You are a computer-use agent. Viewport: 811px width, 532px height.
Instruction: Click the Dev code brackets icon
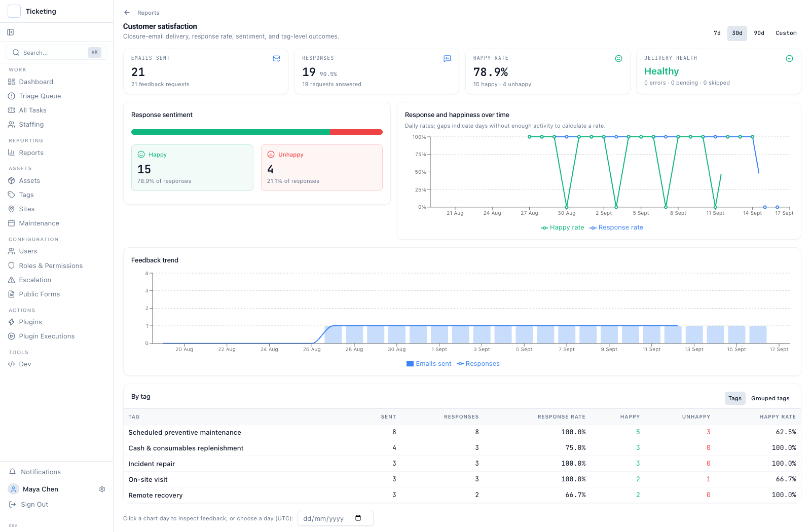(x=12, y=364)
